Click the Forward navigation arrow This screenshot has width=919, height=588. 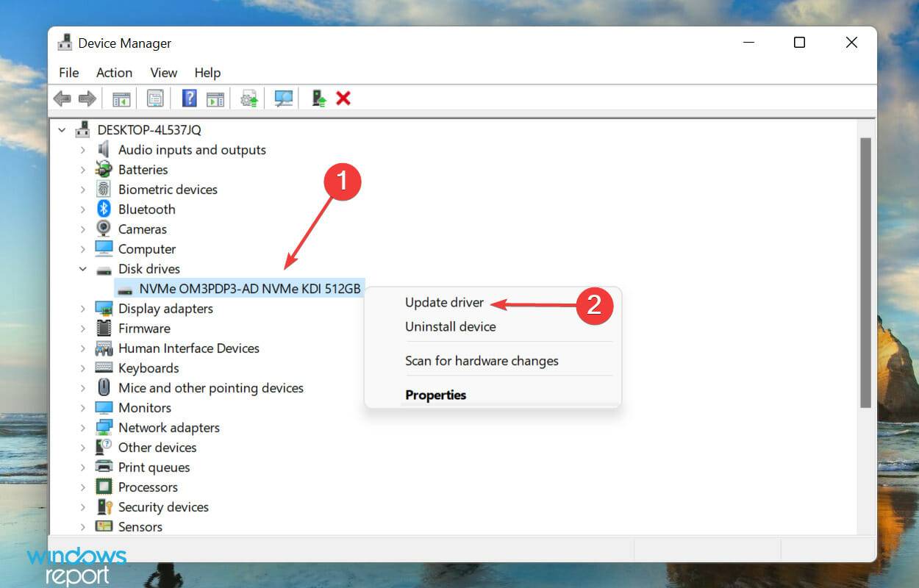click(86, 98)
